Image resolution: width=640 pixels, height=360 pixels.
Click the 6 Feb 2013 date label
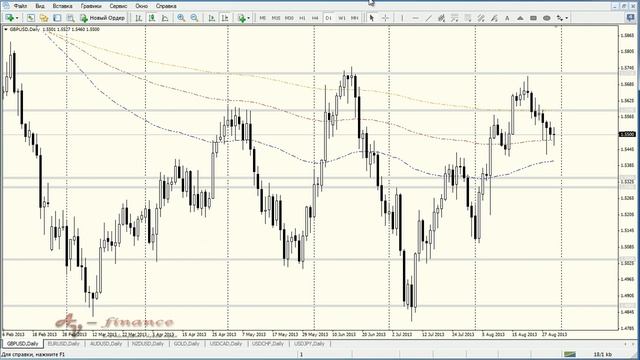13,334
